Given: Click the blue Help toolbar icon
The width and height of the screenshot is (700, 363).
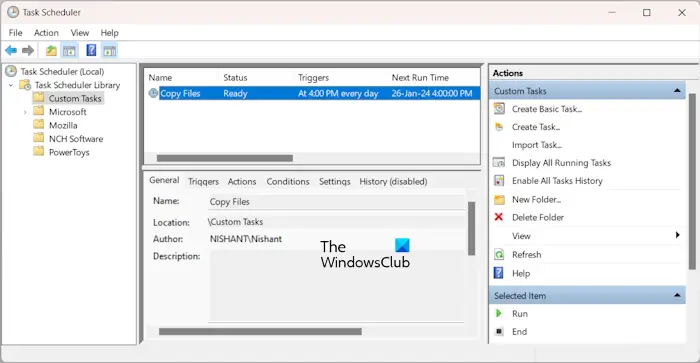Looking at the screenshot, I should (x=91, y=50).
